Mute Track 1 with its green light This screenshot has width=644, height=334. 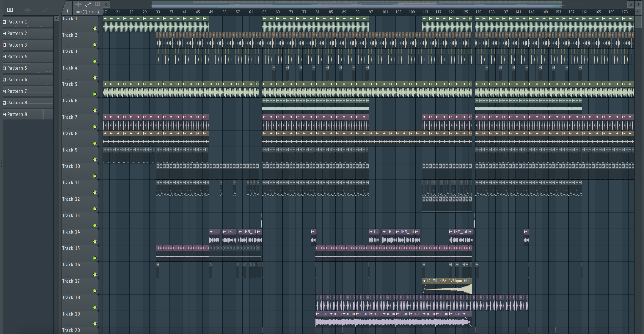click(x=95, y=29)
